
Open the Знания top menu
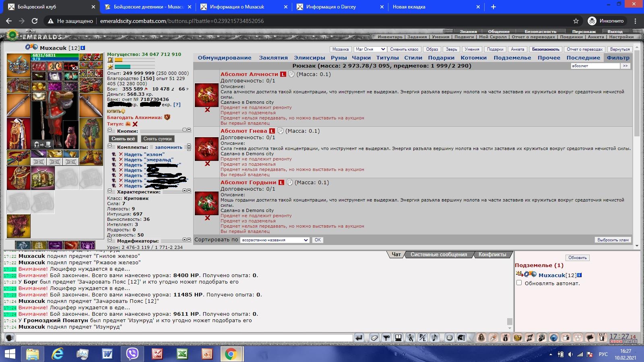(469, 31)
